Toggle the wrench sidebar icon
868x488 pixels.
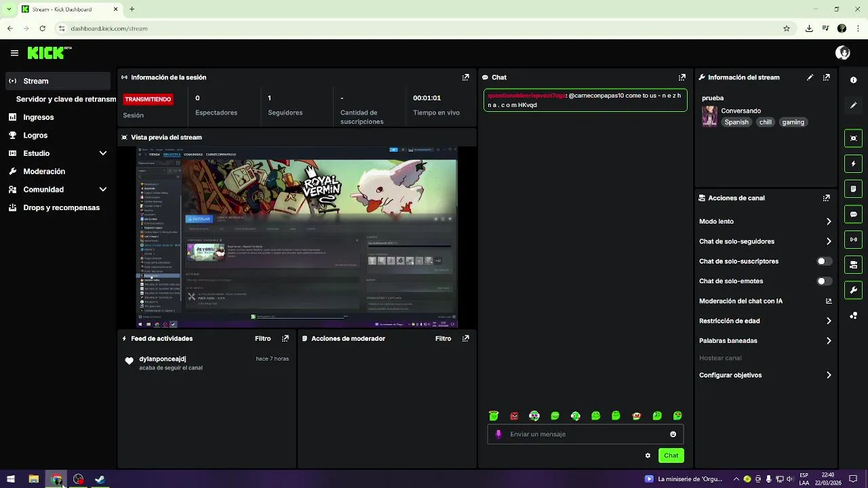tap(853, 290)
